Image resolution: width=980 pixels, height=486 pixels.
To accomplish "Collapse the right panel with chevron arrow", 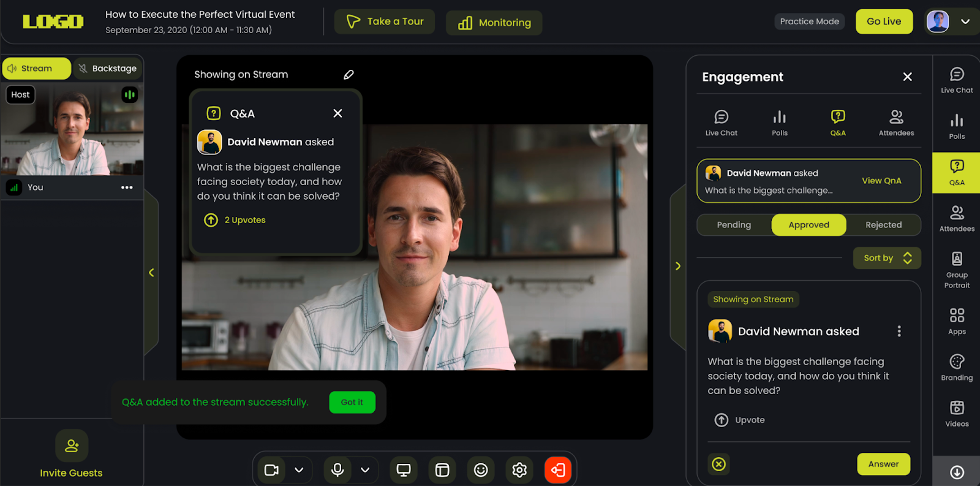I will coord(678,266).
